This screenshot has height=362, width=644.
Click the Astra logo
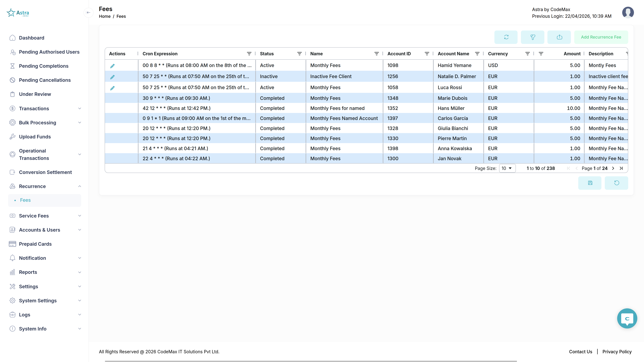coord(18,13)
